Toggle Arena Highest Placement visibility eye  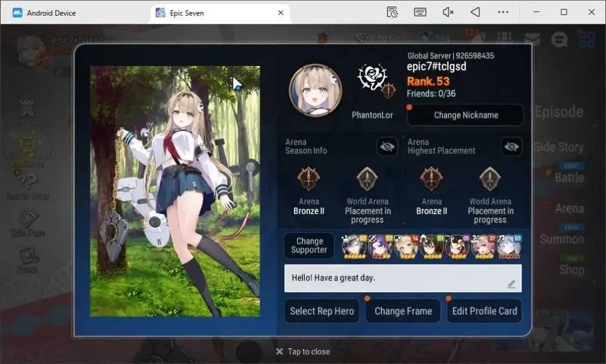point(511,147)
